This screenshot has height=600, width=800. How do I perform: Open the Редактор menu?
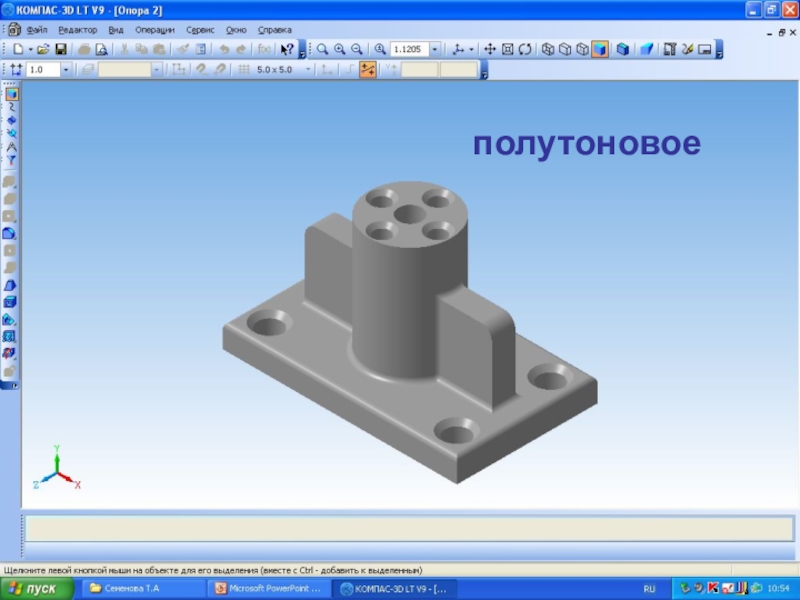[x=78, y=30]
